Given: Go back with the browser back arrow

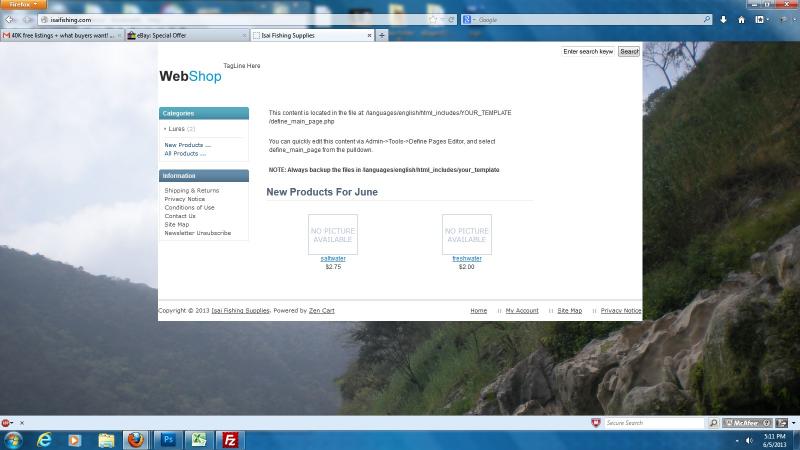Looking at the screenshot, I should tap(9, 20).
